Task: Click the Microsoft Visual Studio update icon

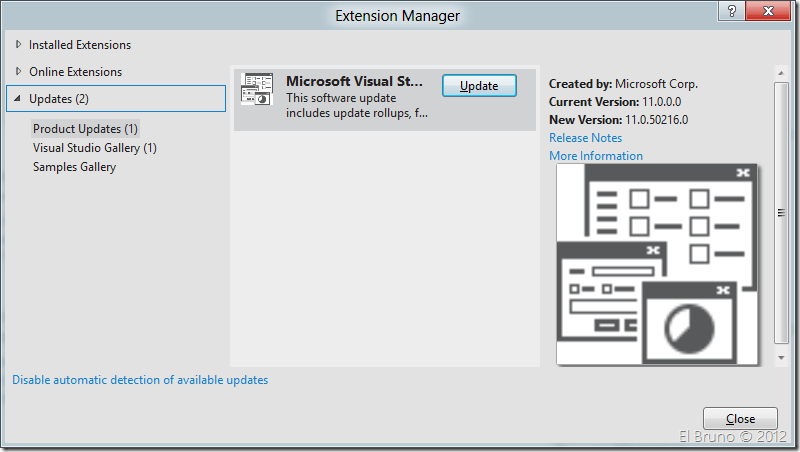Action: coord(258,90)
